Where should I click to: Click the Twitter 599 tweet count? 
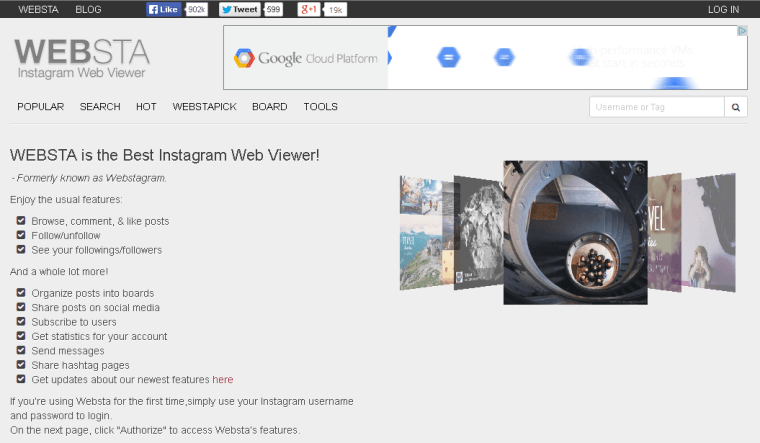273,10
